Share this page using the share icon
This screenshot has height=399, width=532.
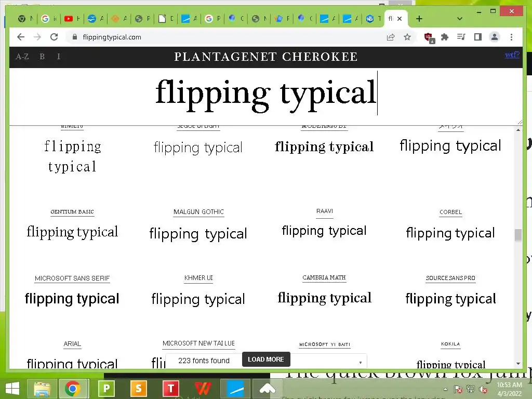point(391,37)
